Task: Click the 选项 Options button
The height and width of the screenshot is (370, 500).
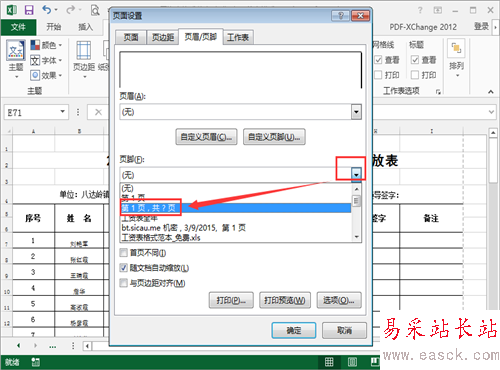Action: click(339, 300)
